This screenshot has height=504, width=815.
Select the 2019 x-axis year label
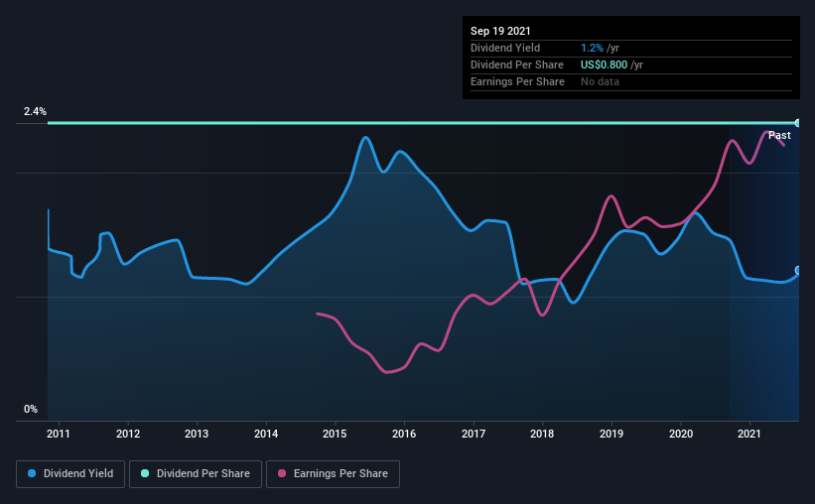click(611, 435)
